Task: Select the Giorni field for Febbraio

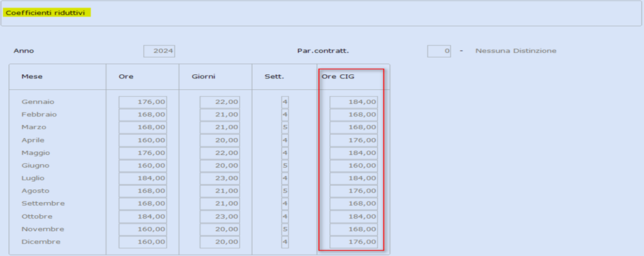Action: pyautogui.click(x=219, y=114)
